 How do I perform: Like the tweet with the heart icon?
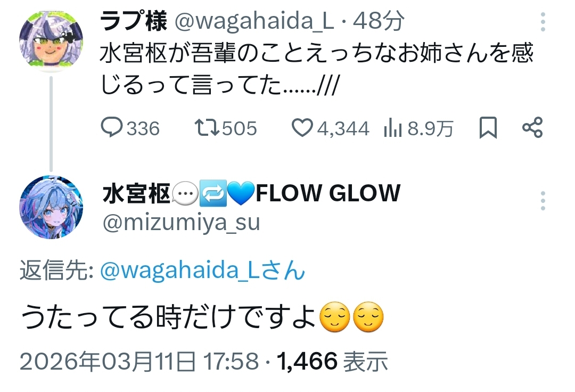click(x=302, y=127)
